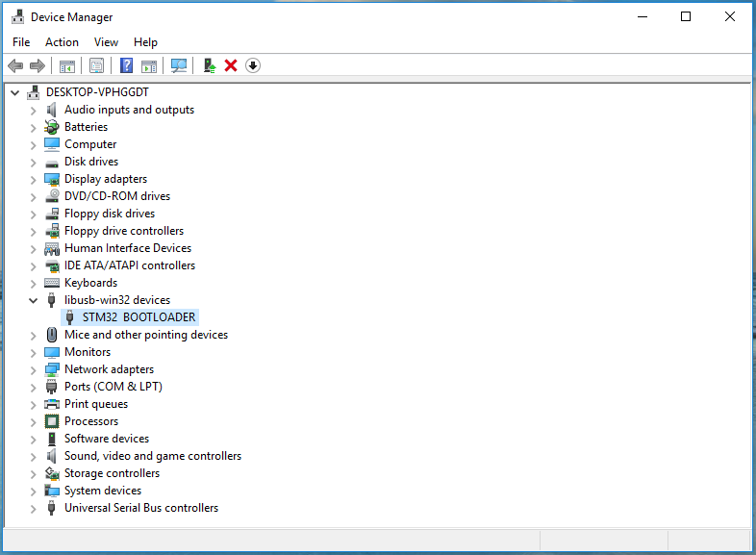Image resolution: width=756 pixels, height=555 pixels.
Task: Select the Processors label
Action: (x=91, y=421)
